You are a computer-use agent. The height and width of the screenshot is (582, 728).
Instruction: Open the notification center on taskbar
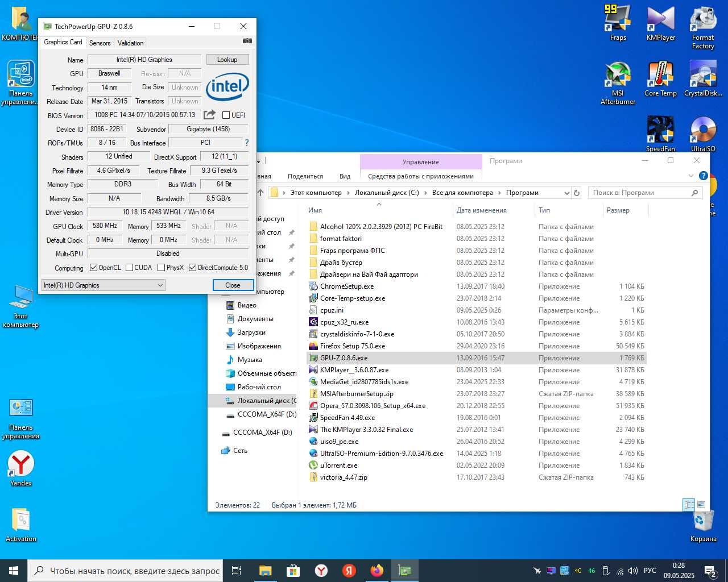click(710, 571)
